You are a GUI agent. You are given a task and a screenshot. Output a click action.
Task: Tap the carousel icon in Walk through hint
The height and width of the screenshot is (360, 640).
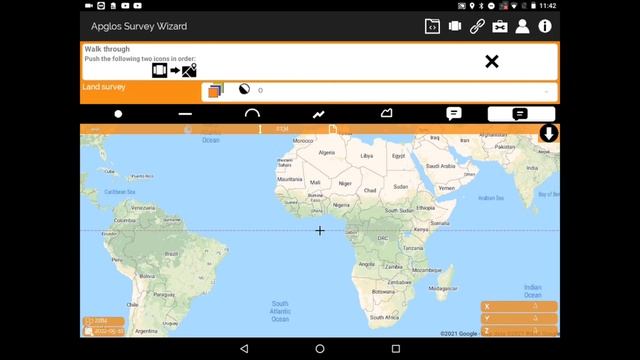click(x=160, y=70)
